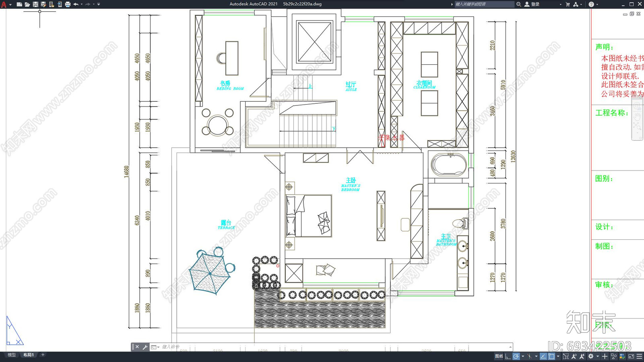The image size is (644, 362).
Task: Open the Help question mark icon
Action: 591,4
